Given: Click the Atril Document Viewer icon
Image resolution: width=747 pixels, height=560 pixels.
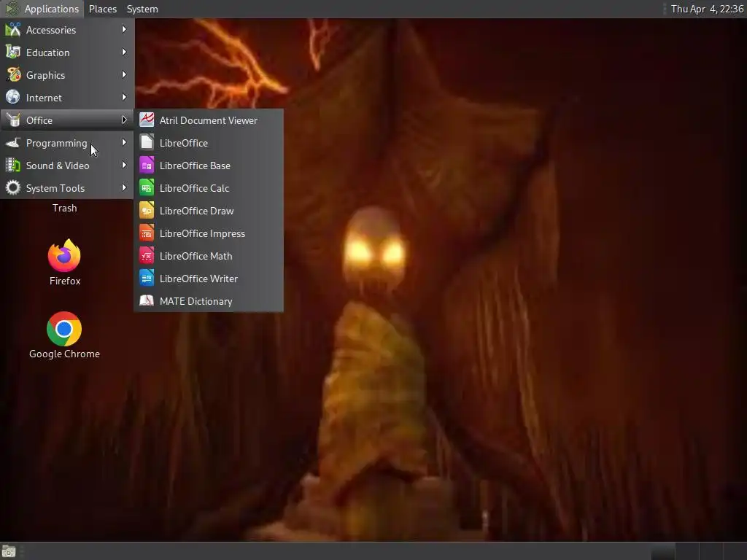Looking at the screenshot, I should [146, 120].
